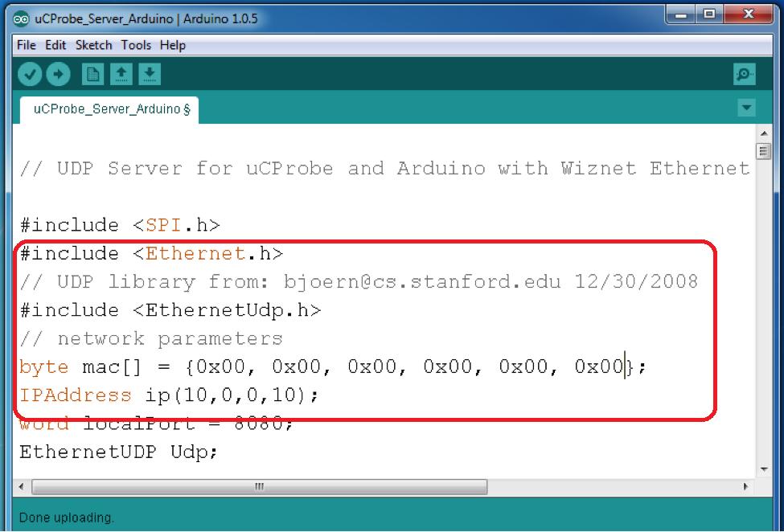Click the Upload arrow button
This screenshot has height=532, width=784.
pos(58,75)
